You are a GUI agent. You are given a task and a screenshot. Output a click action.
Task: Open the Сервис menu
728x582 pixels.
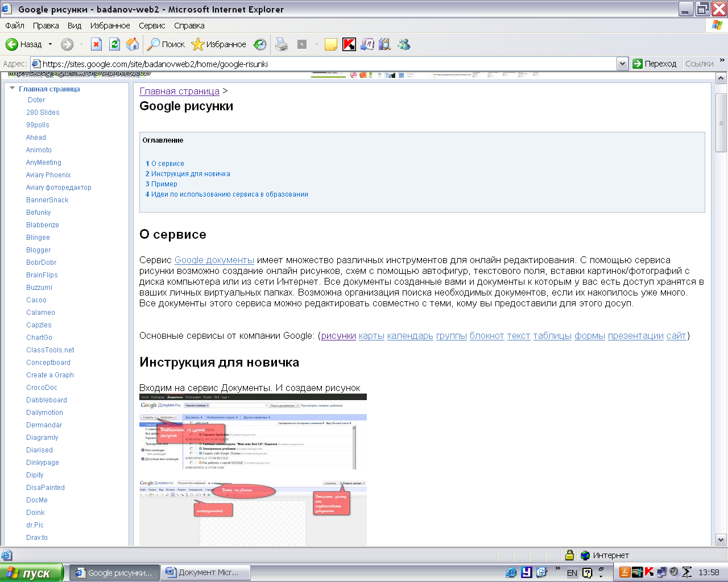pos(152,26)
